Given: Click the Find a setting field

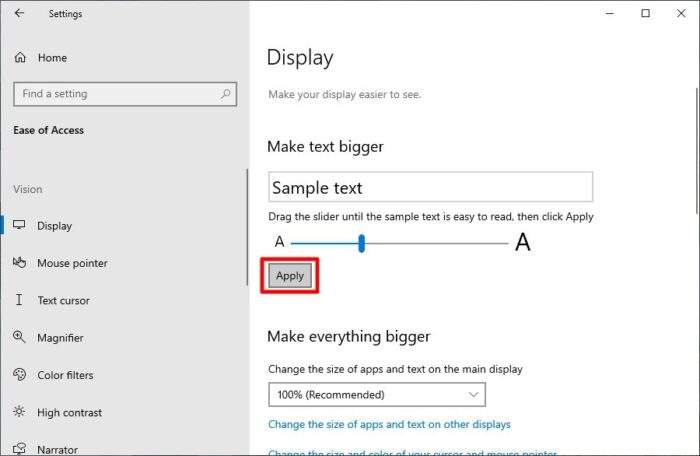Looking at the screenshot, I should click(x=125, y=94).
